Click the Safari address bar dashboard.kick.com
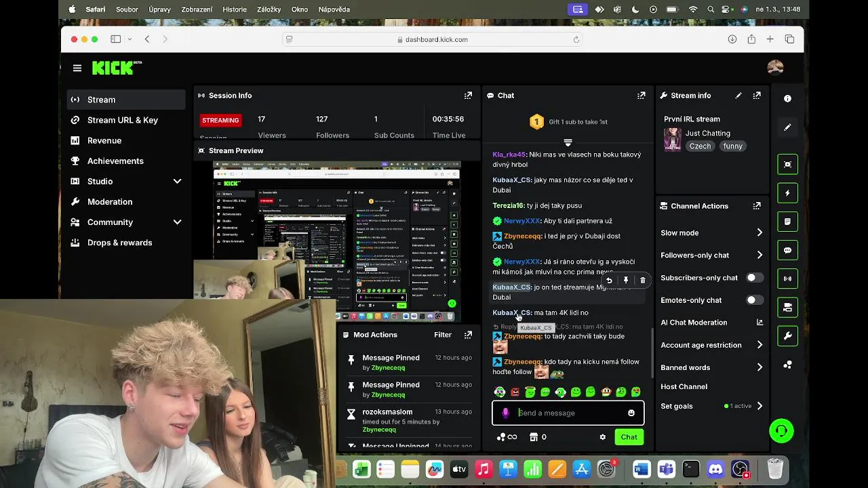 click(432, 39)
